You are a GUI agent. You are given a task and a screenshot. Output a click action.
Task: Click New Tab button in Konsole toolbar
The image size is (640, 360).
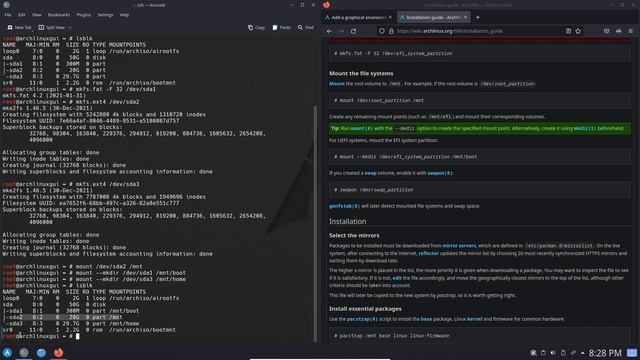coord(19,27)
